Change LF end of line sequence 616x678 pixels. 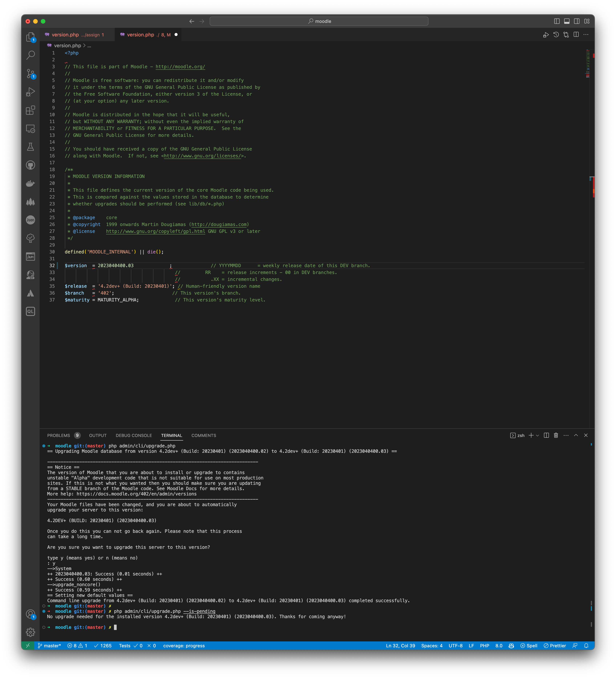(471, 646)
